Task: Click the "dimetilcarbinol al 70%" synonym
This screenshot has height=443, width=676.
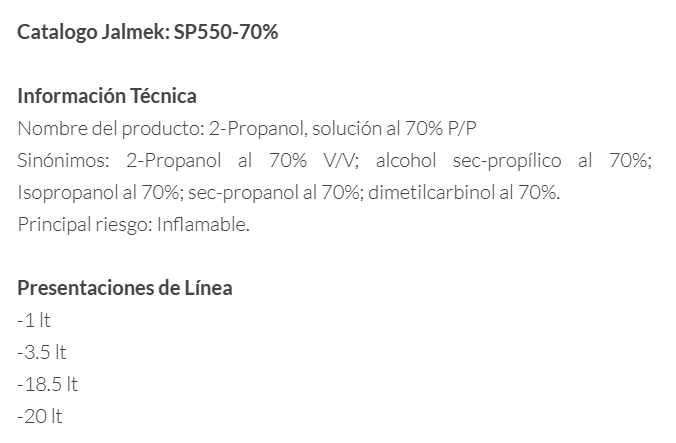Action: tap(464, 192)
